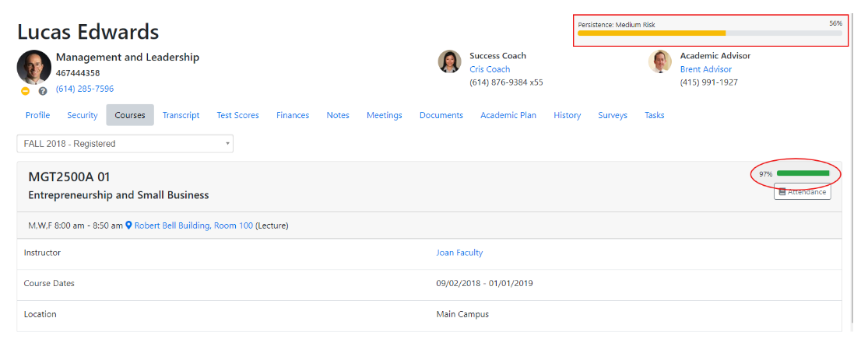Click the Success Coach heading
868x353 pixels.
pos(497,56)
